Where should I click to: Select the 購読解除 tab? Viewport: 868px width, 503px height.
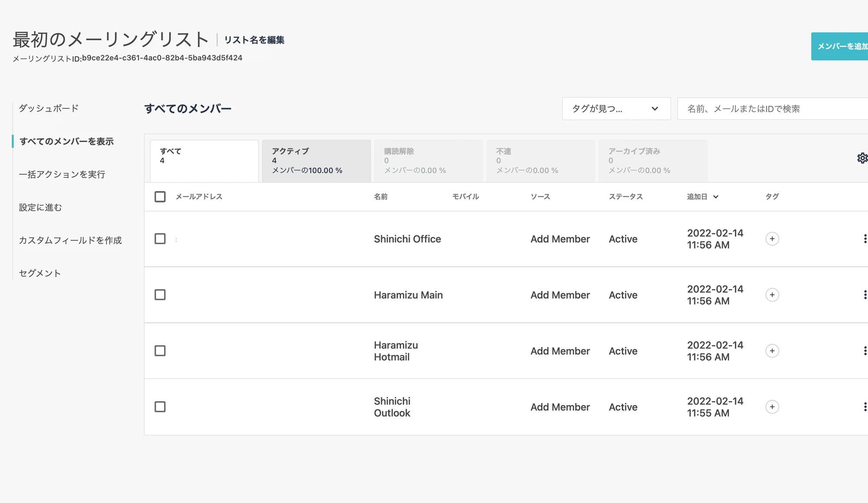click(x=429, y=161)
